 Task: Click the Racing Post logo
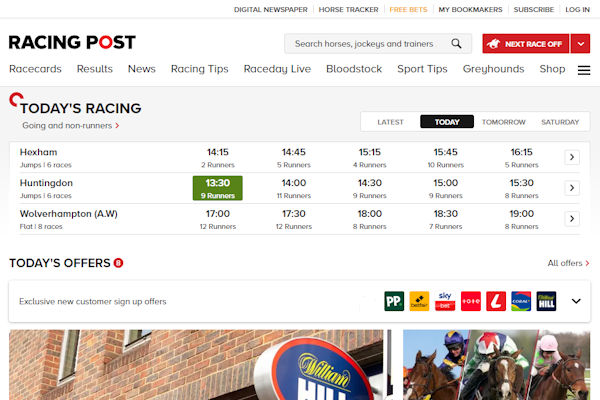(x=72, y=42)
